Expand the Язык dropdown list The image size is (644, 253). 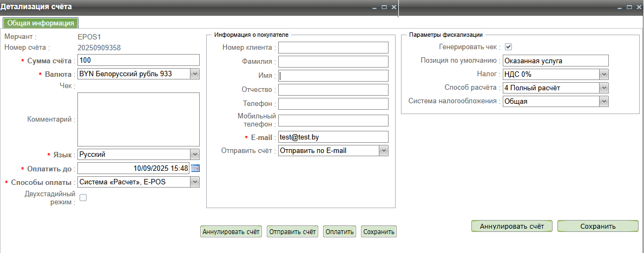pos(195,154)
